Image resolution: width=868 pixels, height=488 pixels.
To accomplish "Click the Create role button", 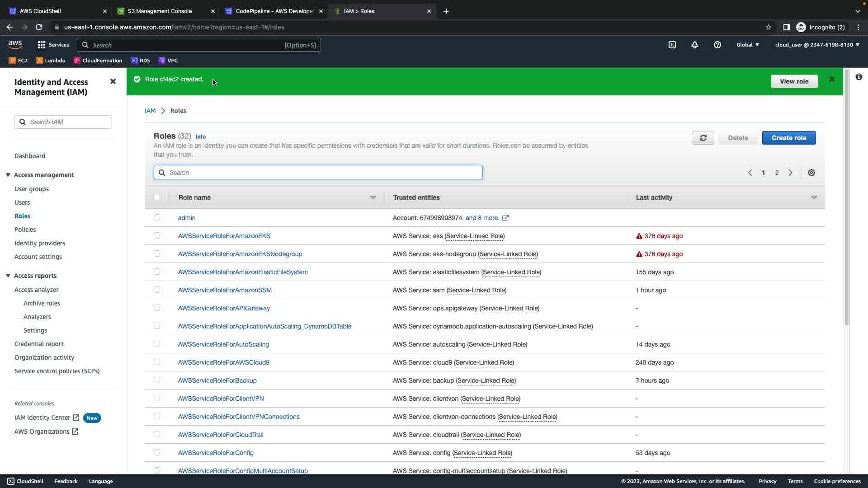I will (788, 138).
